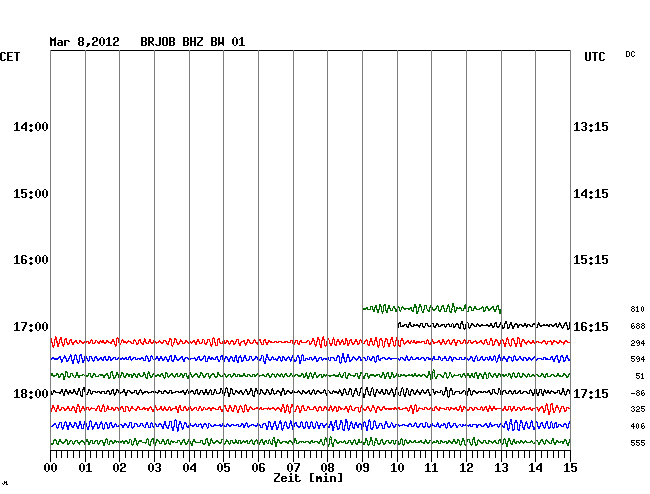
Task: Click the red trace with offset 325
Action: coord(310,409)
